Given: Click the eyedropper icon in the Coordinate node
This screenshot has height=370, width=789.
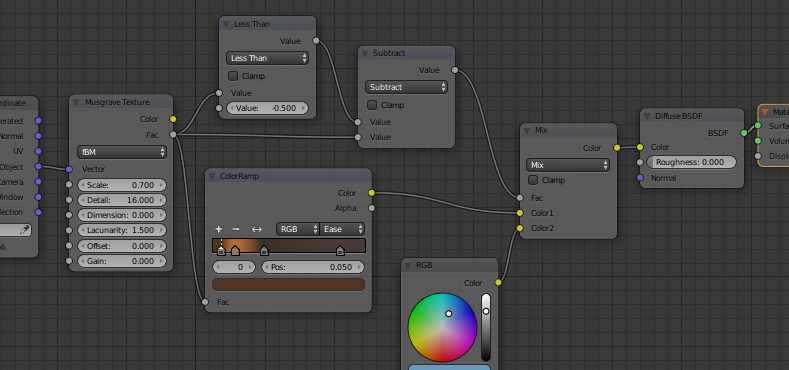Looking at the screenshot, I should [x=25, y=230].
